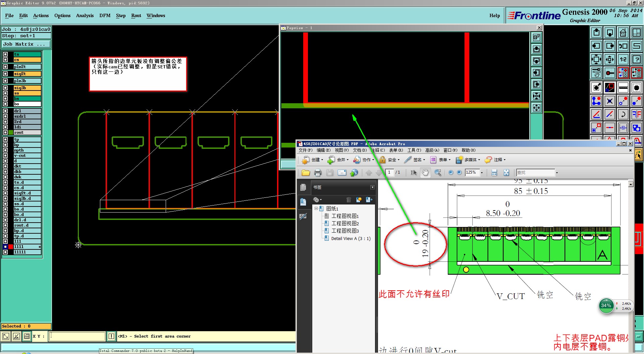Open the Acrobat 125% zoom level dropdown
644x354 pixels.
pos(482,173)
